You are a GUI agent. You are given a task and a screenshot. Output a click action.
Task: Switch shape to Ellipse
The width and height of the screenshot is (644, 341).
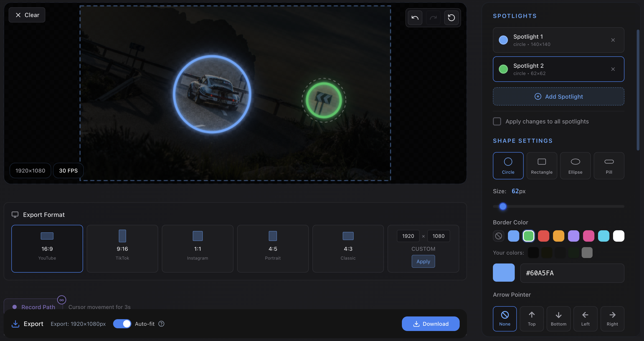click(x=575, y=166)
